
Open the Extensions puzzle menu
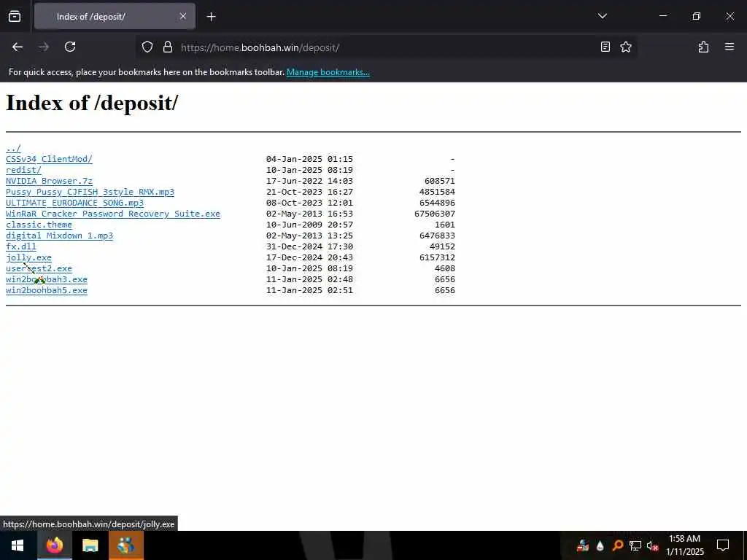coord(703,47)
